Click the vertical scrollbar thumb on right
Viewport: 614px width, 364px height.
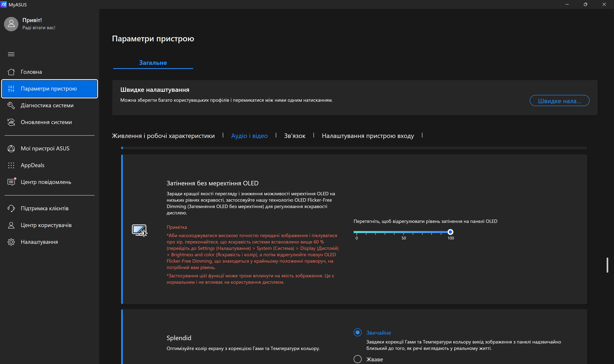point(607,265)
